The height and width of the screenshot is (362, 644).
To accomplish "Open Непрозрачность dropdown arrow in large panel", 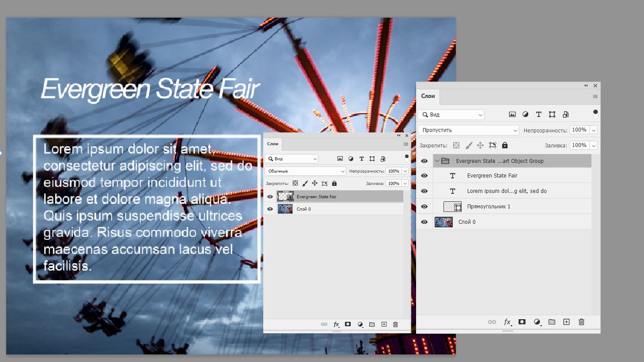I will coord(594,130).
